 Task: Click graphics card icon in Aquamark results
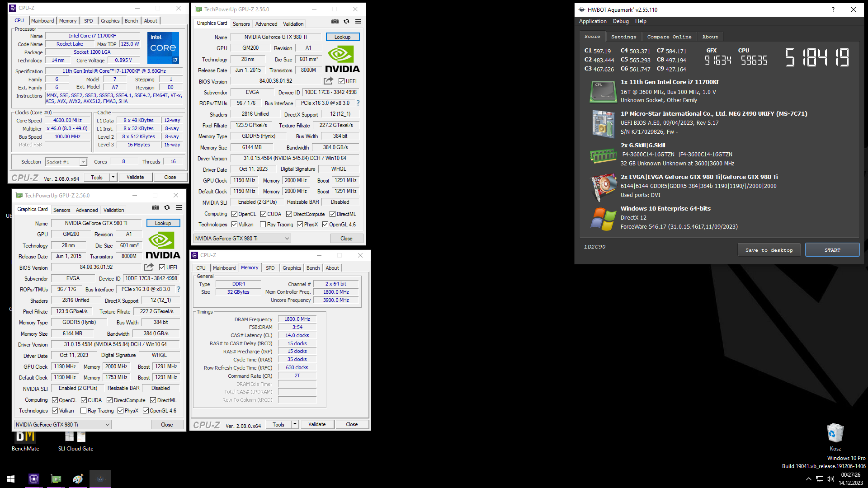click(604, 187)
